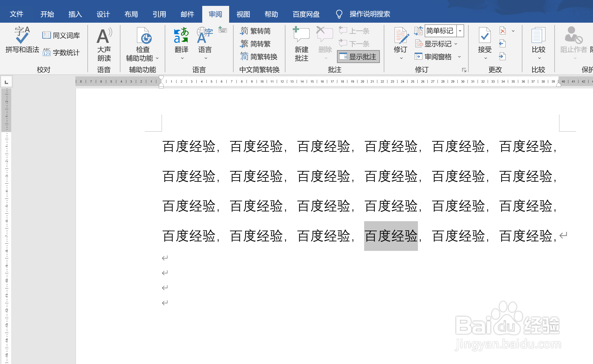
Task: Click first line indent marker on ruler
Action: 161,78
